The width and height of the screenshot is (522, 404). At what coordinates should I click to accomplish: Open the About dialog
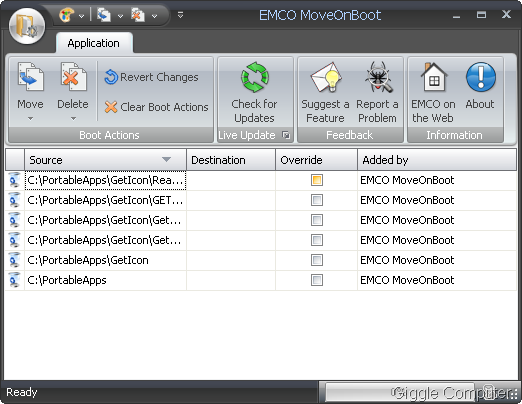(480, 86)
